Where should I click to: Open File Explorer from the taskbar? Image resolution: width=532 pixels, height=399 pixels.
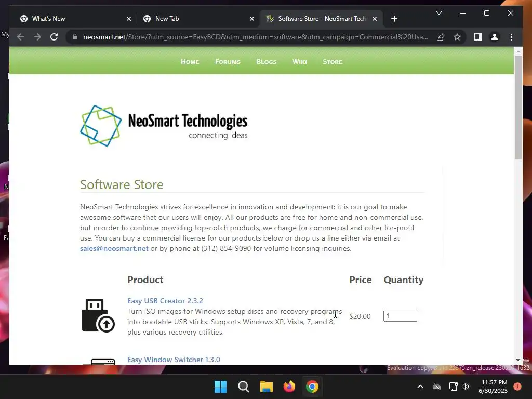tap(267, 387)
